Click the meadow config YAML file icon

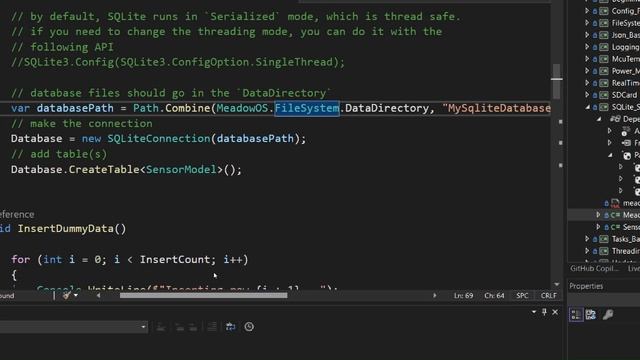tap(615, 203)
